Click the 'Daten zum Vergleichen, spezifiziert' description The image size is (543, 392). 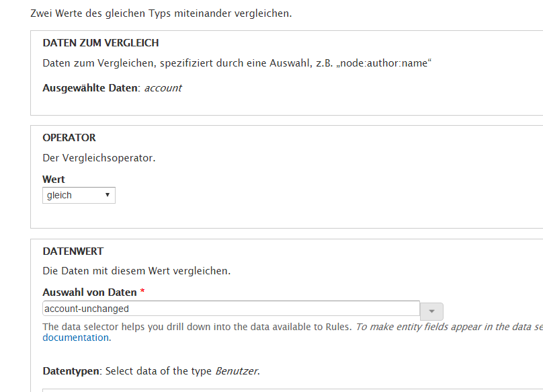pyautogui.click(x=237, y=63)
